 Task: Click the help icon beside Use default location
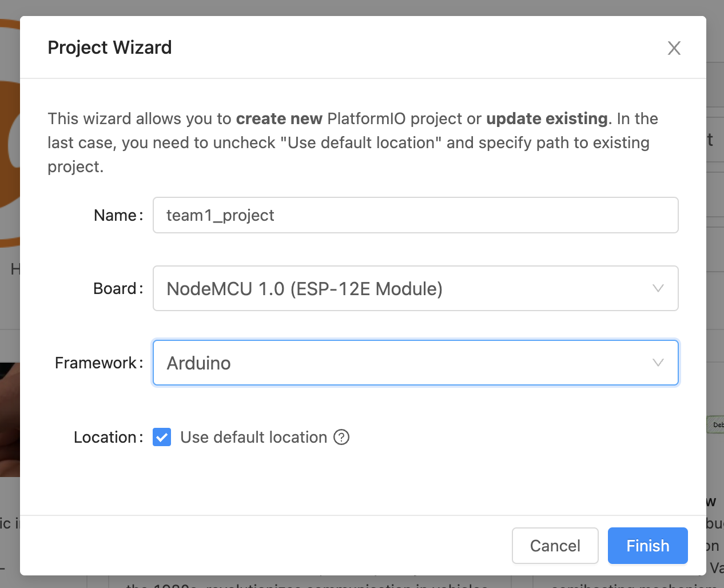[341, 437]
